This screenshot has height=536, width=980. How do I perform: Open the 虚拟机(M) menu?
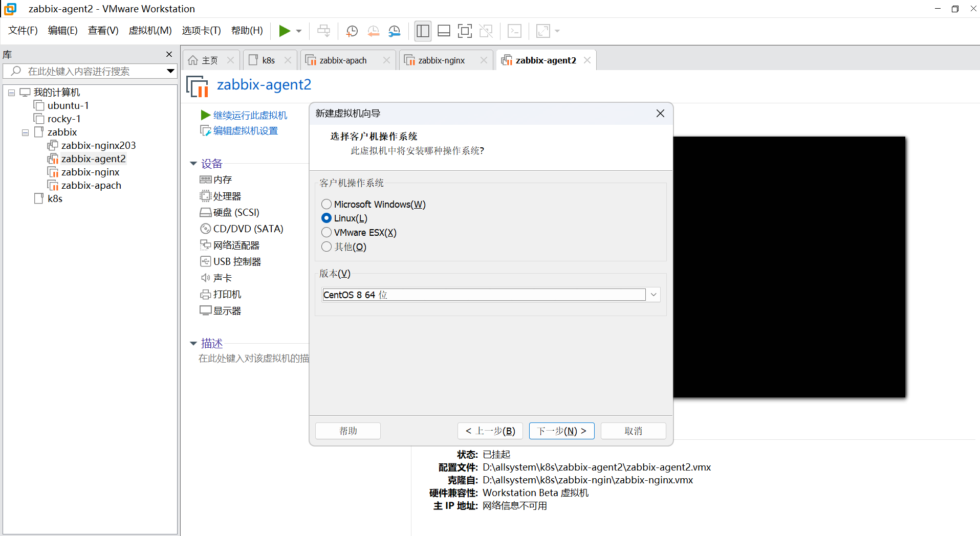[150, 31]
